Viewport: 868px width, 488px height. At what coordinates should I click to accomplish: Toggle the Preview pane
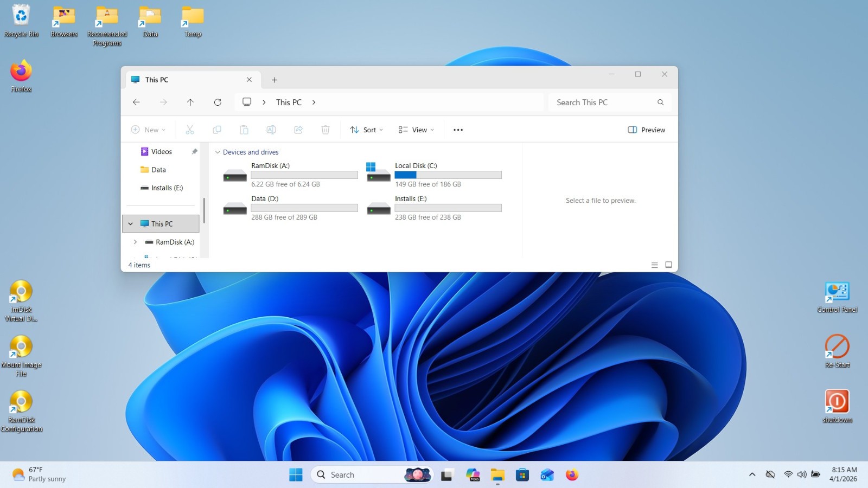coord(647,130)
